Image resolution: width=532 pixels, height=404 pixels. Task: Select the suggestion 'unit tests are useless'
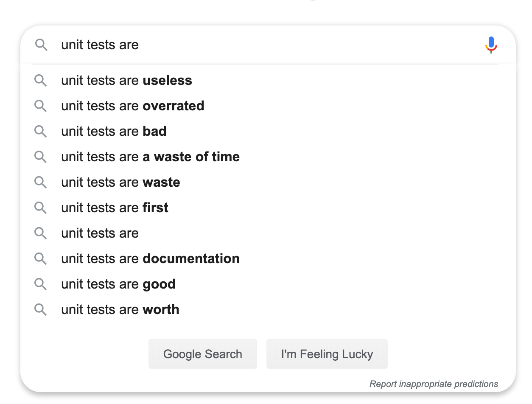point(268,80)
